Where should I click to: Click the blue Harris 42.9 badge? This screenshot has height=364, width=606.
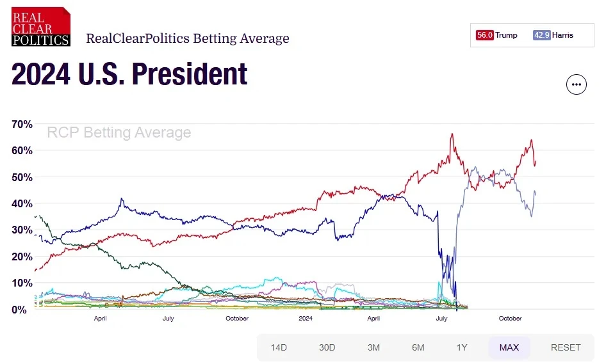541,35
